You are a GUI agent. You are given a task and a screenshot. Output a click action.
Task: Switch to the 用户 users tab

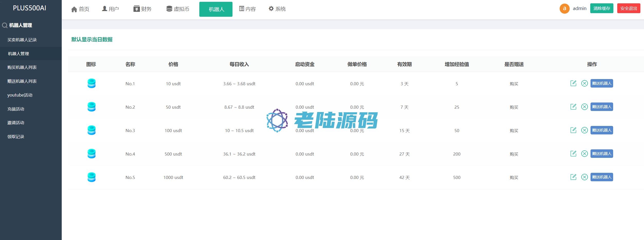(110, 9)
